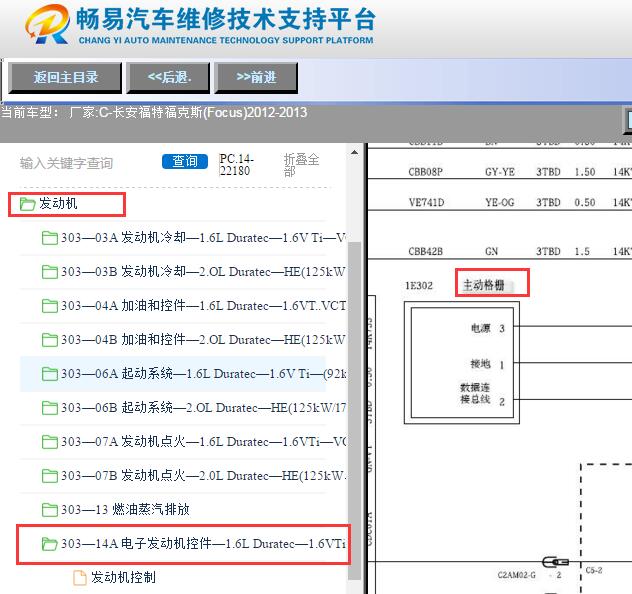The width and height of the screenshot is (632, 594).
Task: Open folder icon for 303—04A 加油和控件
Action: [50, 306]
